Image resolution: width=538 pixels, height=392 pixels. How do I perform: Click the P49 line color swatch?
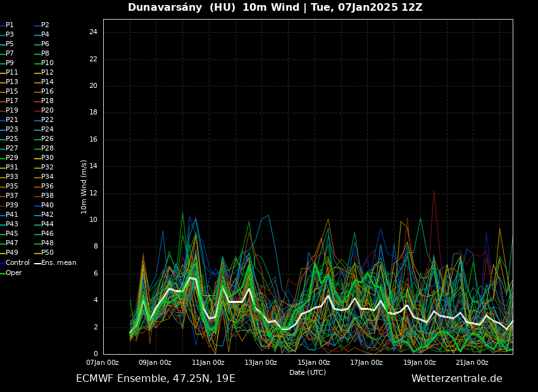[2, 253]
